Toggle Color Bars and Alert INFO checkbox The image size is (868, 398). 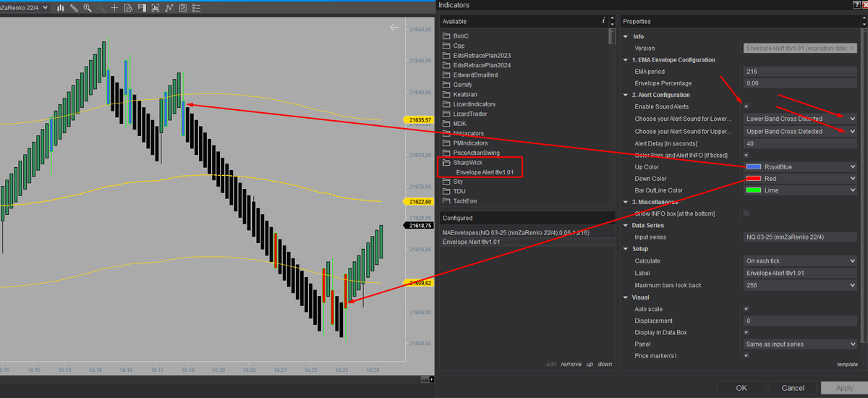746,155
